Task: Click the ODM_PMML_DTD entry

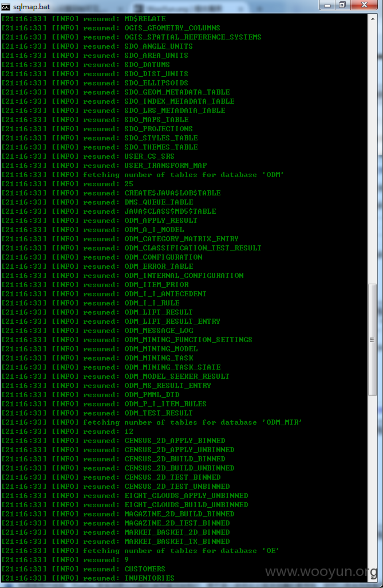Action: click(152, 395)
